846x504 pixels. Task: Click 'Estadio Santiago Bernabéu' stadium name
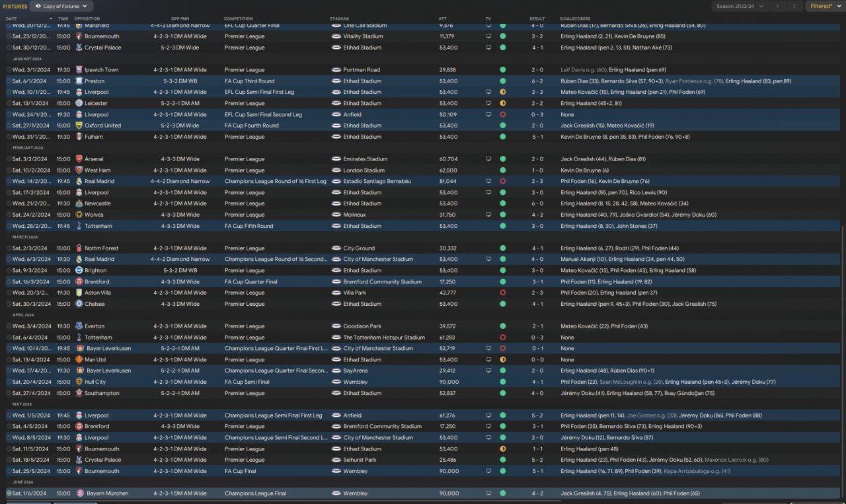coord(377,181)
